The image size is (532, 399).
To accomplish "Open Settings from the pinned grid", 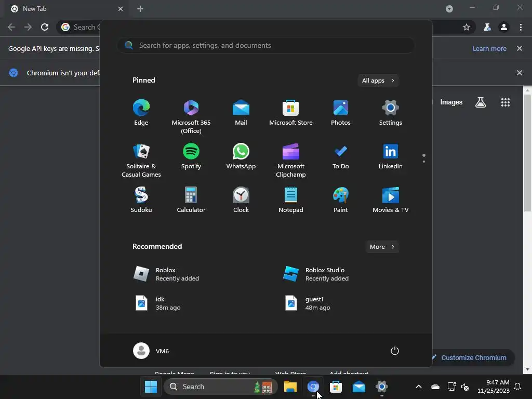I will [x=391, y=113].
